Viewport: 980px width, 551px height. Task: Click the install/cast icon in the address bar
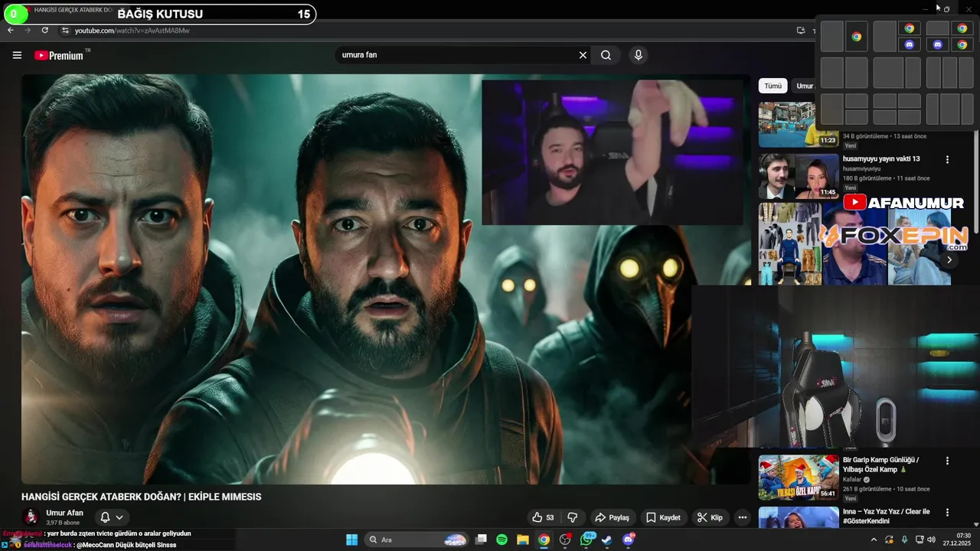(801, 31)
